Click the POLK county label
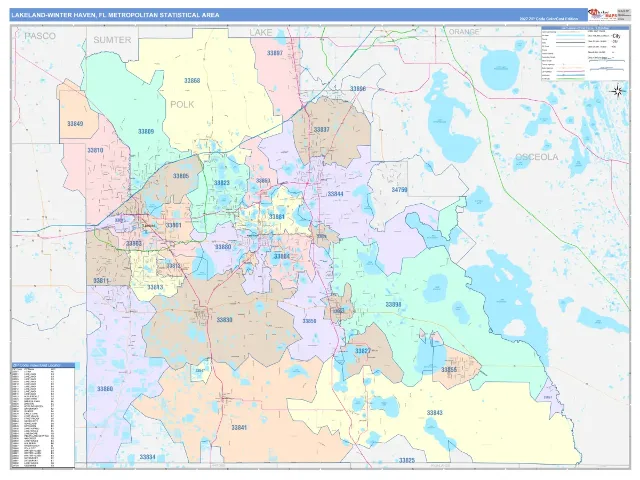 click(182, 104)
